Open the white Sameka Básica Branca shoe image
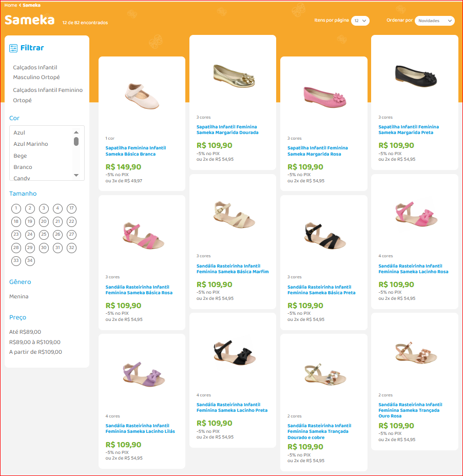The width and height of the screenshot is (463, 476). [142, 97]
